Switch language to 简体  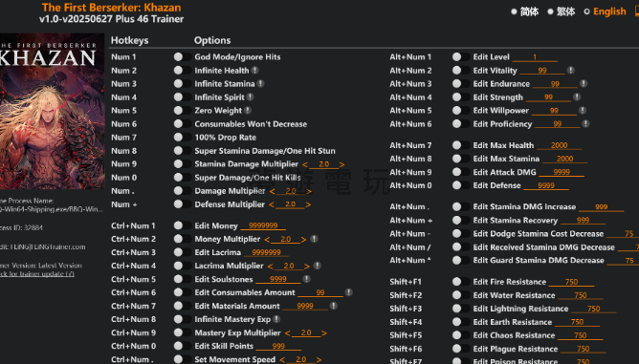coord(525,11)
